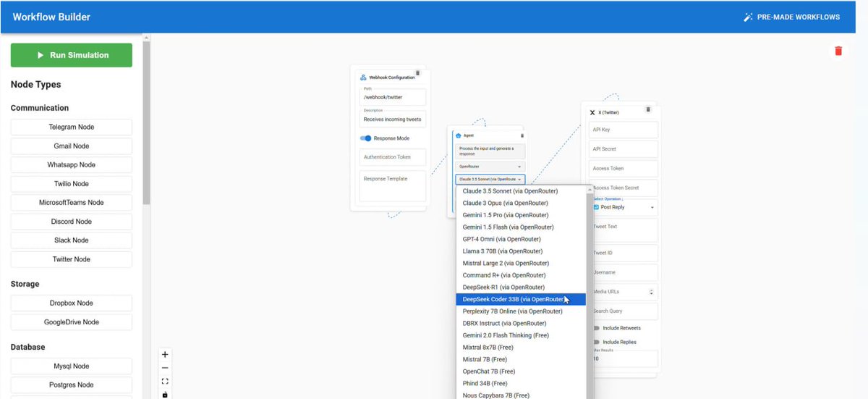This screenshot has width=868, height=399.
Task: Start the workflow with Run Simulation button
Action: click(72, 55)
